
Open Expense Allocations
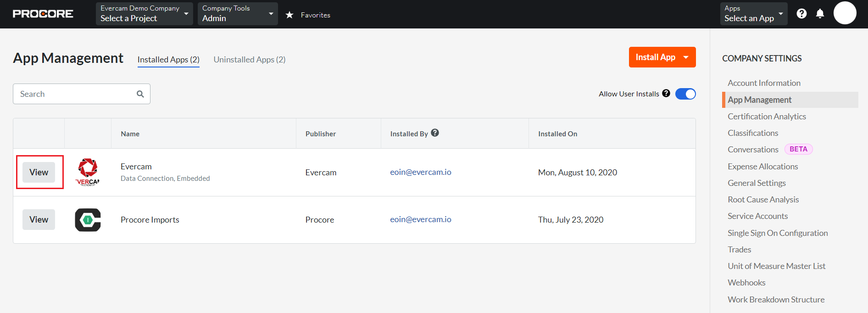(763, 167)
